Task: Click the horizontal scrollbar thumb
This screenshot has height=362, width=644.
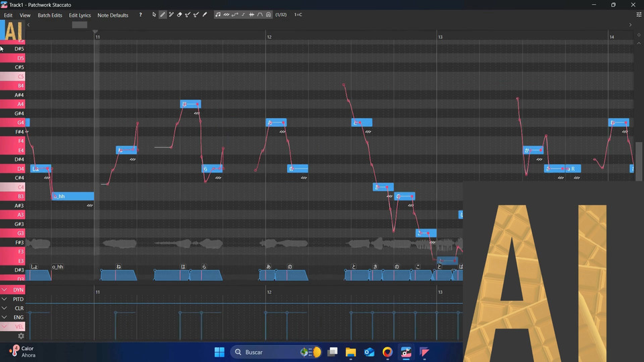Action: (79, 25)
